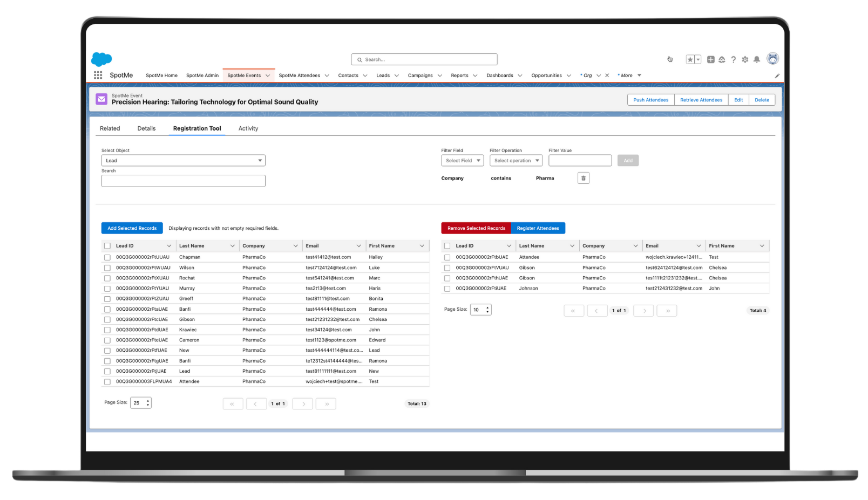Open your user avatar profile picture
The width and height of the screenshot is (868, 500).
pos(772,58)
